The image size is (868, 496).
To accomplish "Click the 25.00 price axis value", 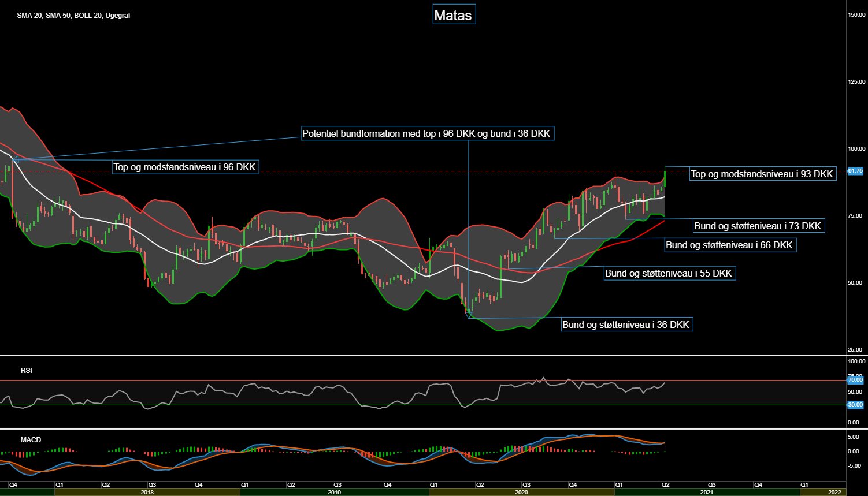I will 856,349.
